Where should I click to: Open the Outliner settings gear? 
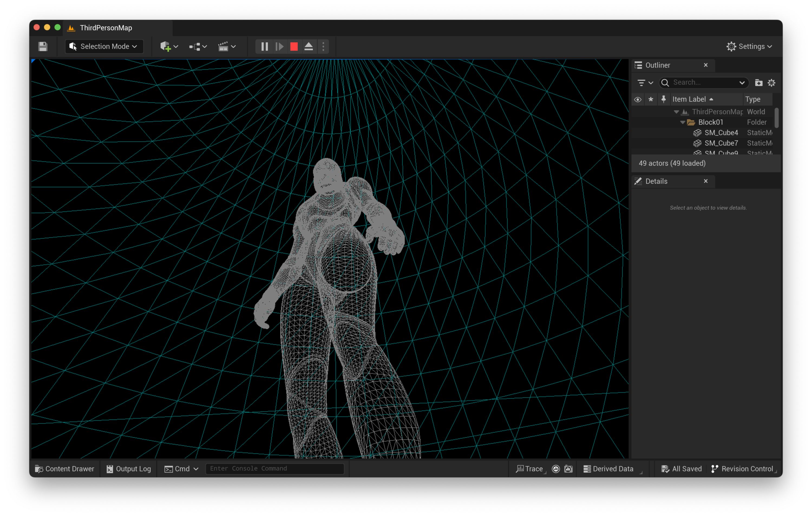(x=771, y=82)
